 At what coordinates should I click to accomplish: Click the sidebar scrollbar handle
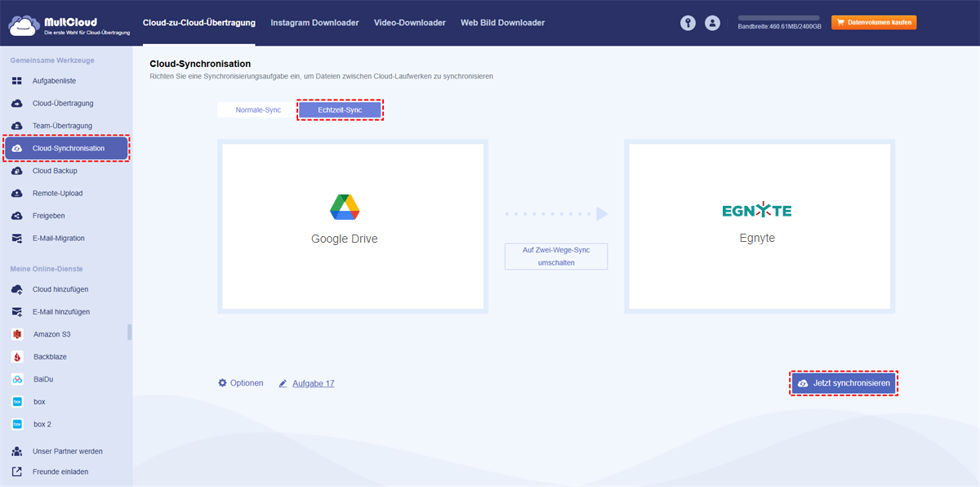point(129,332)
